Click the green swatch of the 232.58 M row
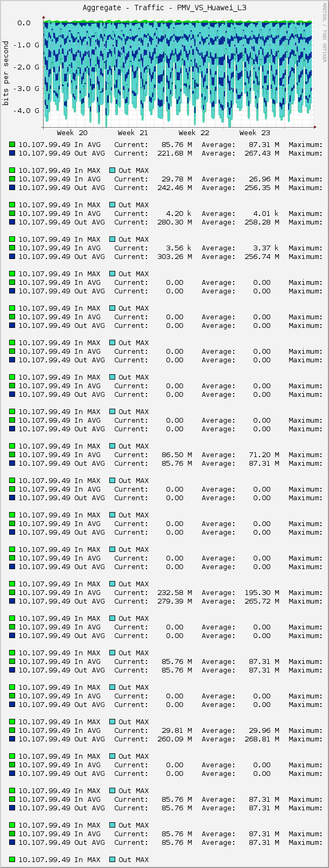Image resolution: width=329 pixels, height=868 pixels. coord(12,592)
